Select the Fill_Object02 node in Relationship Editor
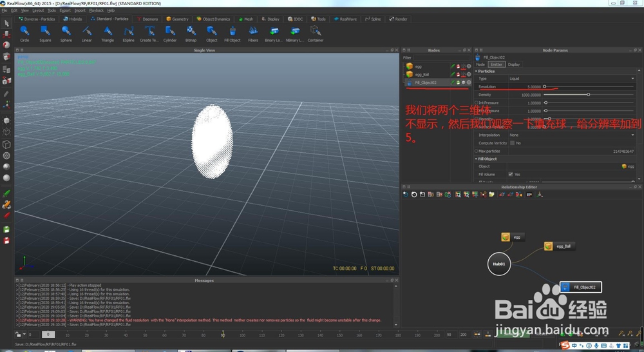The image size is (644, 352). (581, 287)
